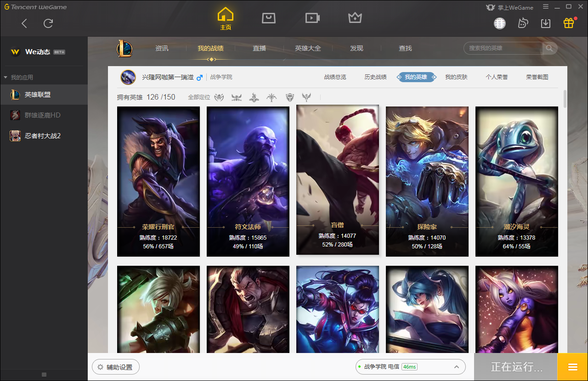Open the 掌上WeGame link
The image size is (588, 381).
(509, 7)
